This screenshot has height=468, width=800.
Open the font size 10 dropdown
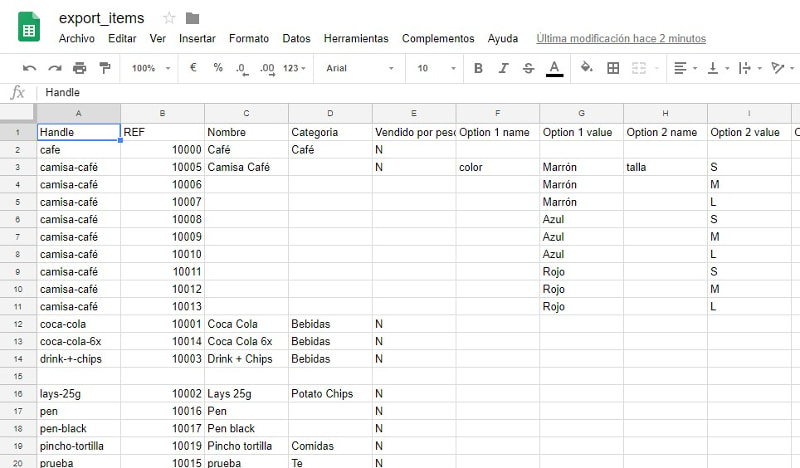point(436,68)
